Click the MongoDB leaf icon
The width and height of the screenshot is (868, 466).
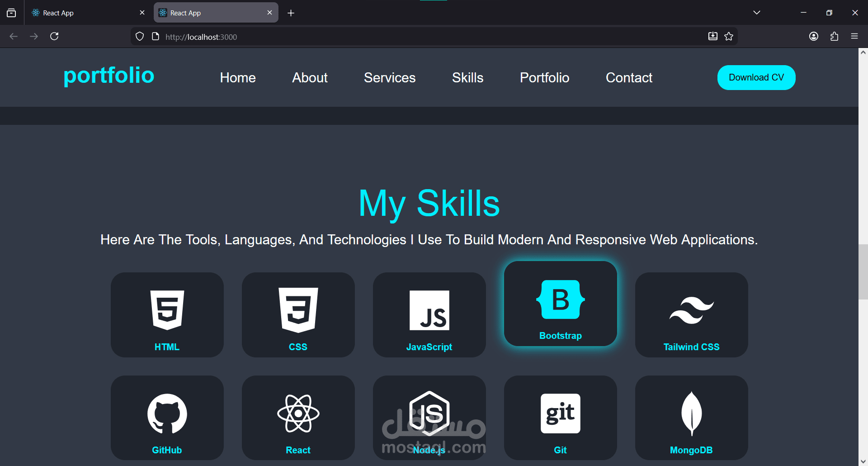coord(692,414)
